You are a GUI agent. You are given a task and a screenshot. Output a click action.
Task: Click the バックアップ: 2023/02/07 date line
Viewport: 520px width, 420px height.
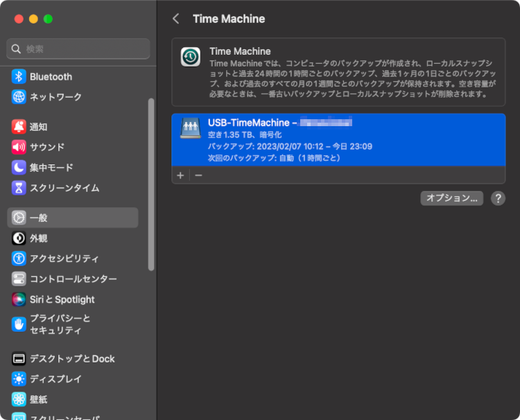[290, 146]
